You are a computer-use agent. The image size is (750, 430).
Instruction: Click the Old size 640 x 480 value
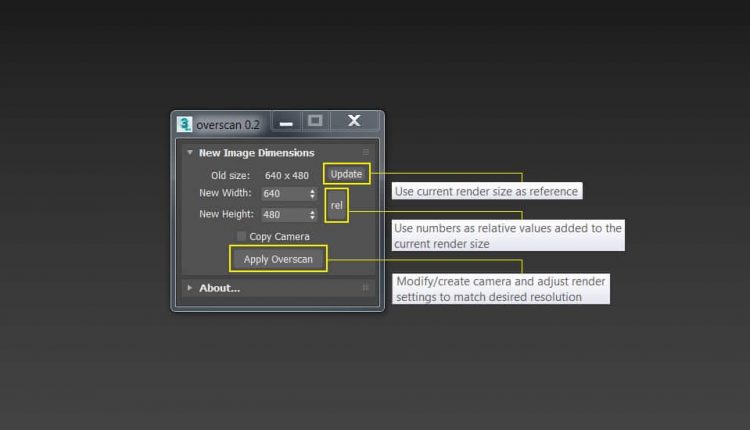coord(287,175)
